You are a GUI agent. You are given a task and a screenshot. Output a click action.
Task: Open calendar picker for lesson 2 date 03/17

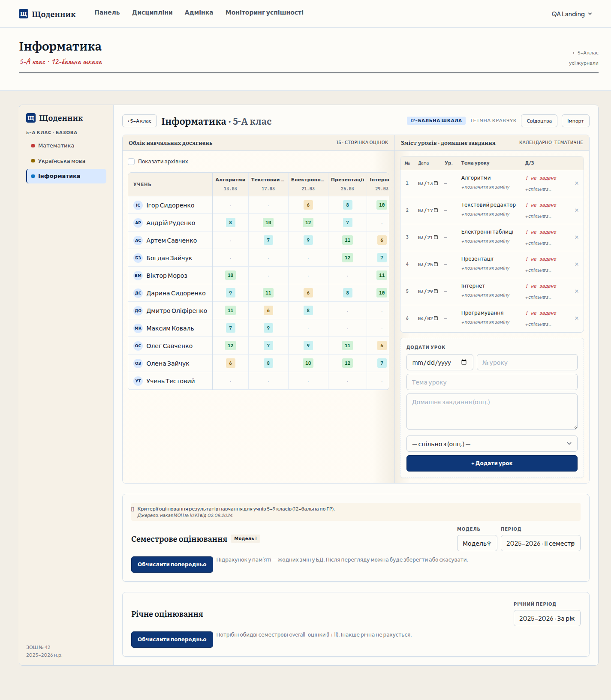[436, 210]
